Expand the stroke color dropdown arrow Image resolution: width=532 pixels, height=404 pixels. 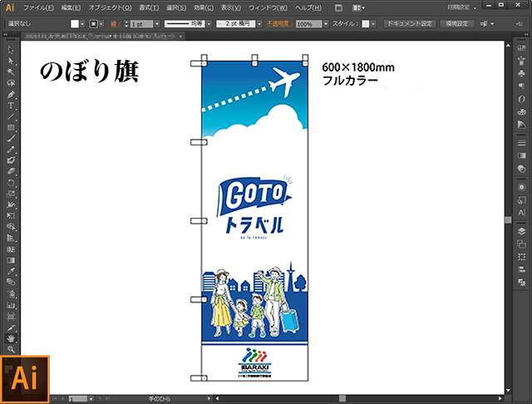pos(101,24)
